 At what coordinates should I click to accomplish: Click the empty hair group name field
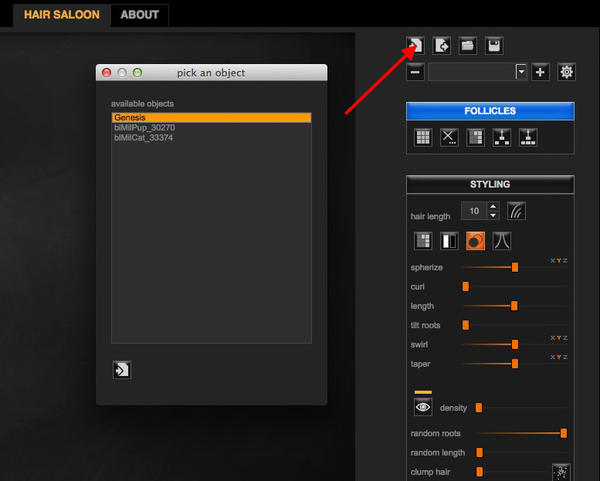pyautogui.click(x=472, y=72)
